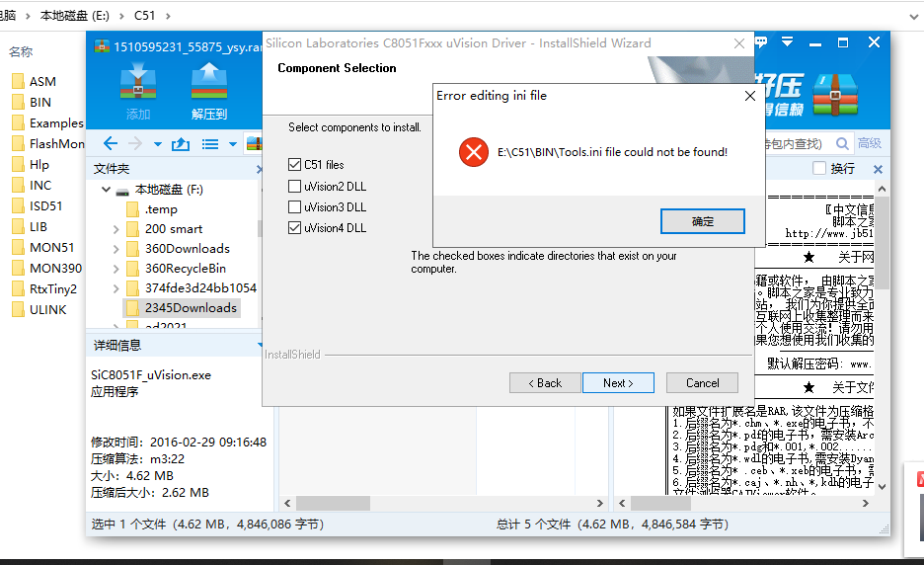Click the red error icon in dialog

click(x=474, y=152)
